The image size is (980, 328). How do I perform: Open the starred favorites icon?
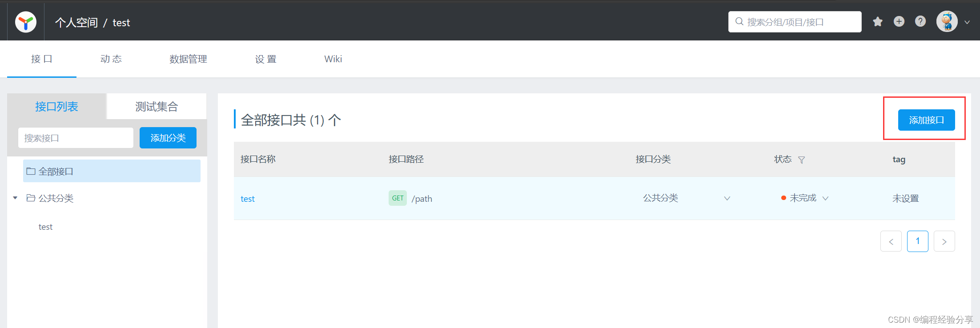coord(878,21)
